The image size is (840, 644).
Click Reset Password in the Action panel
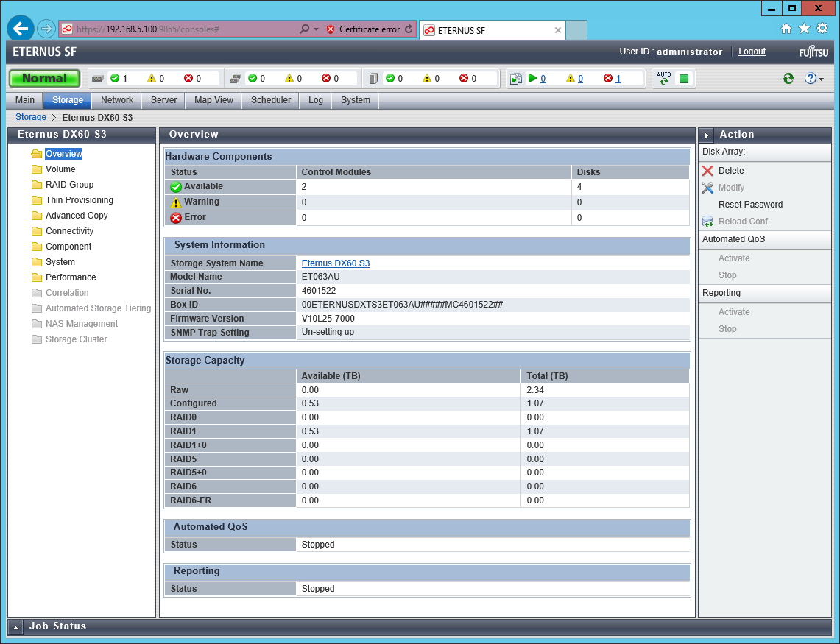pyautogui.click(x=750, y=205)
